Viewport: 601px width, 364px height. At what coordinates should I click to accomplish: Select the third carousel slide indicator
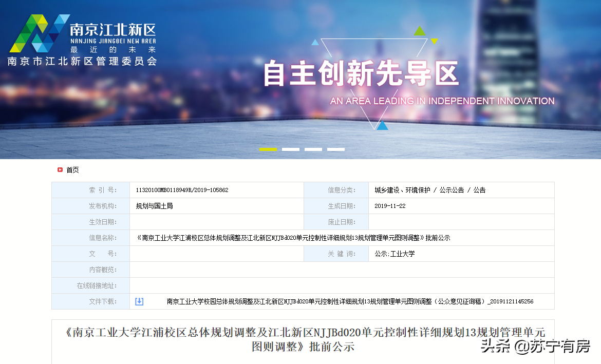(x=313, y=149)
